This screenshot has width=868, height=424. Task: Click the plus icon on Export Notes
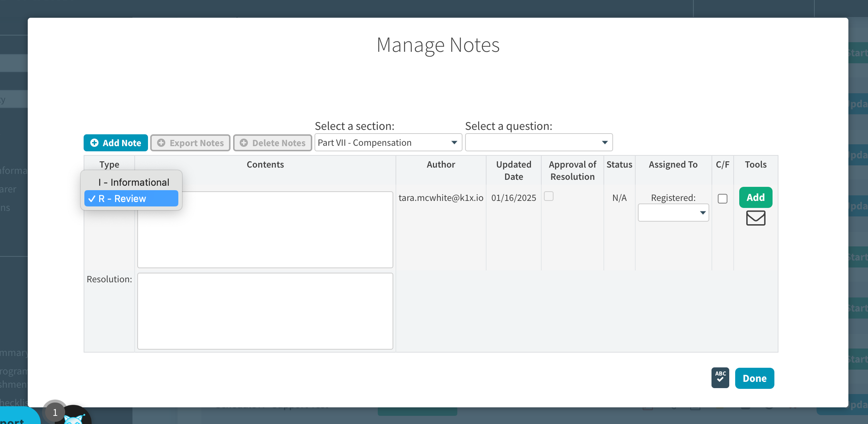[x=161, y=143]
